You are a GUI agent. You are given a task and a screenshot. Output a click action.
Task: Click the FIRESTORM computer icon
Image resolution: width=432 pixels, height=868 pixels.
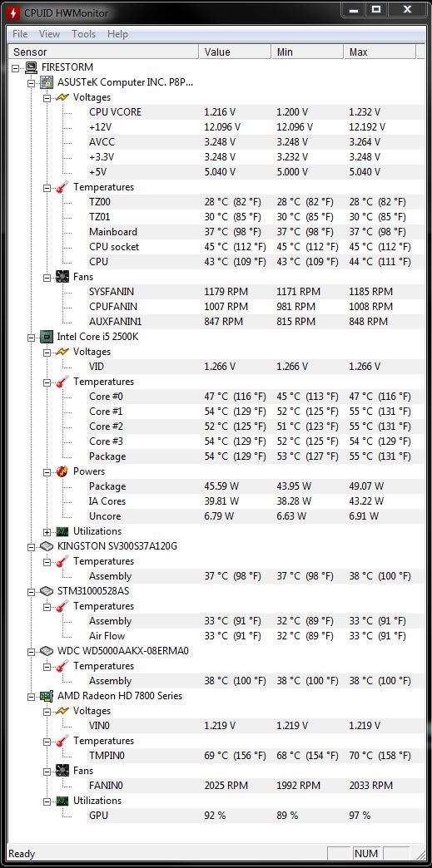tap(32, 67)
